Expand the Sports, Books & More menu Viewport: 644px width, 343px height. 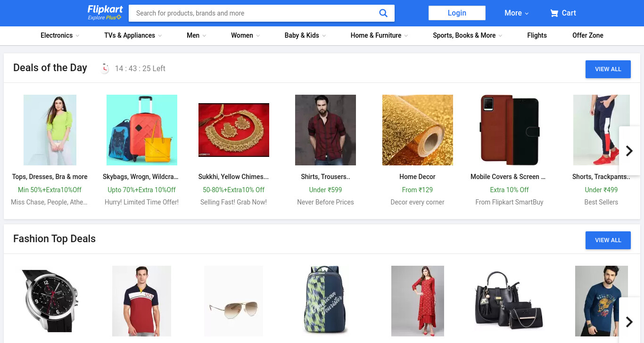[468, 35]
